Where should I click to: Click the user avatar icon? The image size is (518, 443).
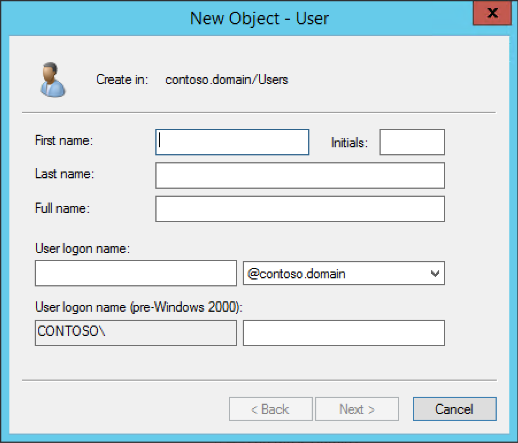coord(53,80)
